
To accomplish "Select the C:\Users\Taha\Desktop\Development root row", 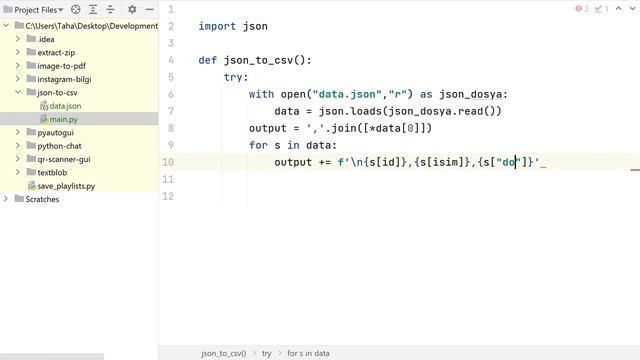I will (79, 26).
